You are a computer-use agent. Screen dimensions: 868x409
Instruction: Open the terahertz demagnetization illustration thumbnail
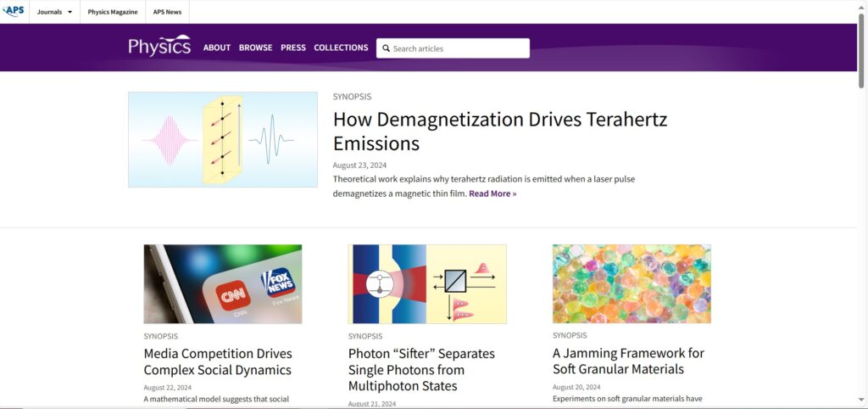pyautogui.click(x=222, y=139)
